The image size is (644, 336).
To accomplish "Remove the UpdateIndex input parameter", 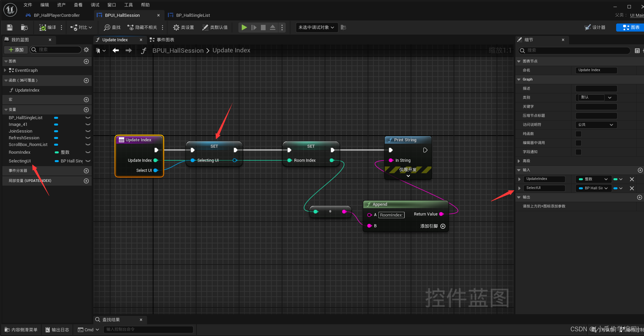I will pos(632,179).
